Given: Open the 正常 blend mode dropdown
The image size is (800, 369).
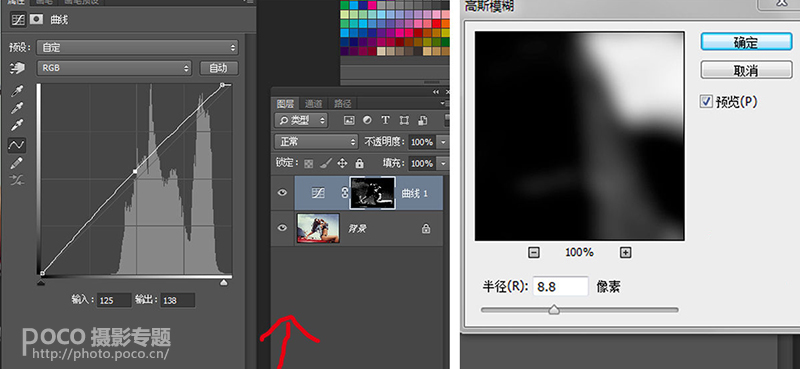Looking at the screenshot, I should click(316, 141).
